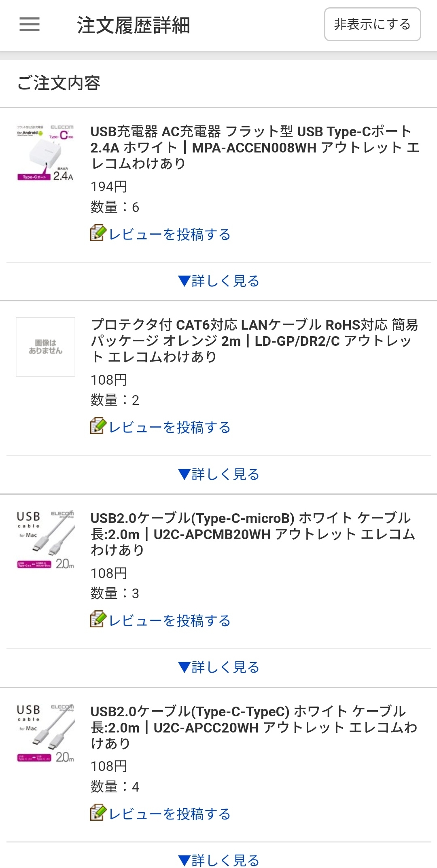Write a review for U2C-APCC20WH cable
This screenshot has width=437, height=868.
pyautogui.click(x=170, y=814)
